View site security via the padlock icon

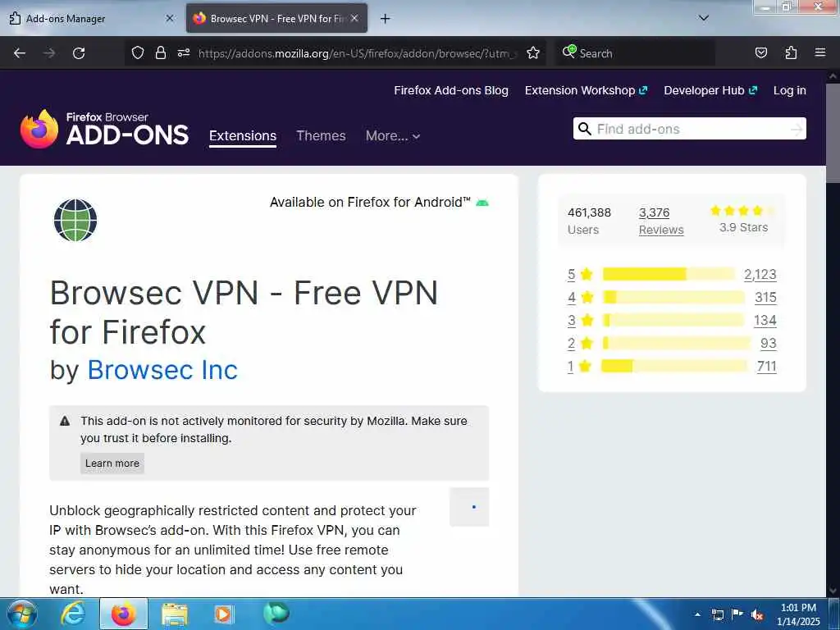click(x=160, y=53)
